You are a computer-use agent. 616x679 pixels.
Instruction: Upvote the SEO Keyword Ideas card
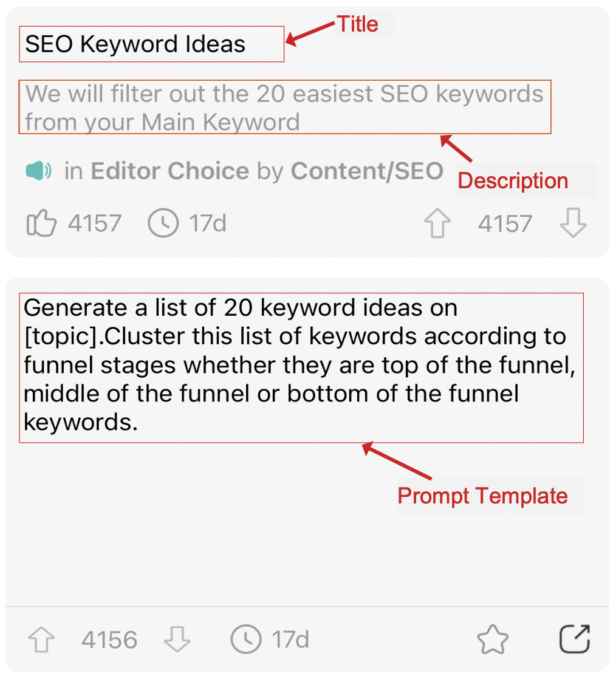pos(437,223)
